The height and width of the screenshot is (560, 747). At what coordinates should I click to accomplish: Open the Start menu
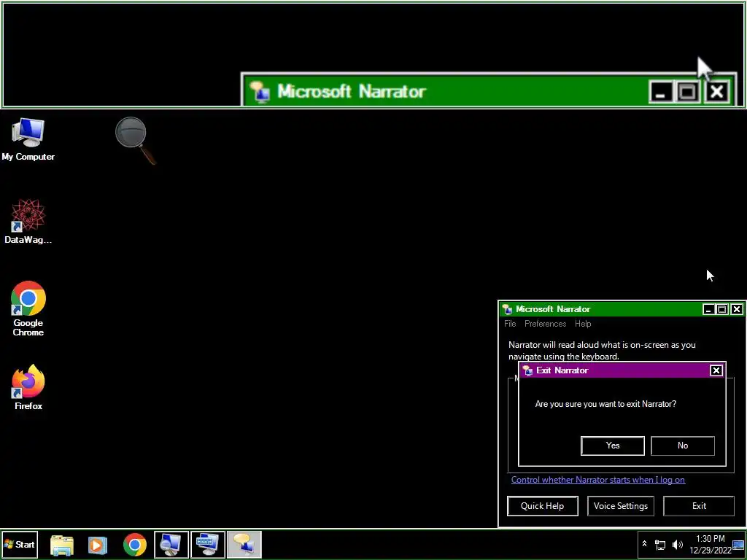tap(20, 544)
